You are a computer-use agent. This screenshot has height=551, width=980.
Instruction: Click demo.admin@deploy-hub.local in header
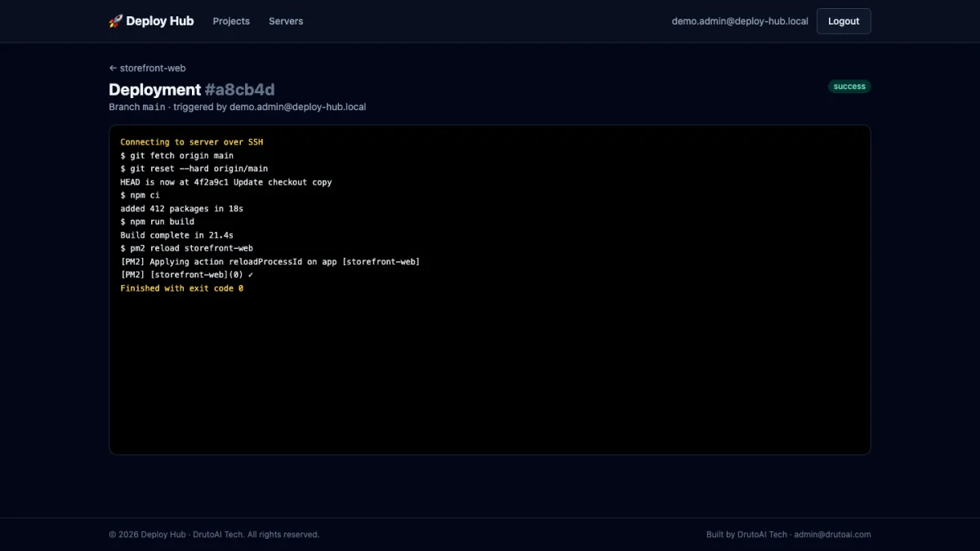pos(740,21)
